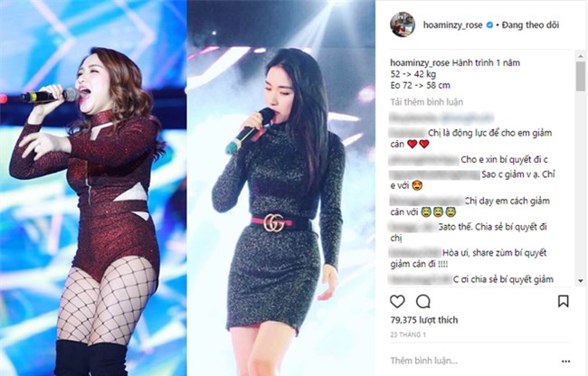Open blurred commenter name before 'Cho e xin bí quyết'

(423, 160)
